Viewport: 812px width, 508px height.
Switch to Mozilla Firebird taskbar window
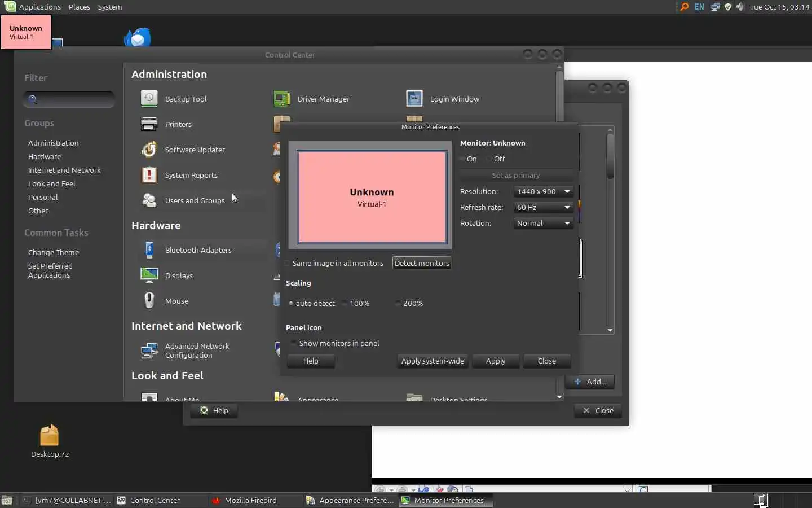coord(255,500)
